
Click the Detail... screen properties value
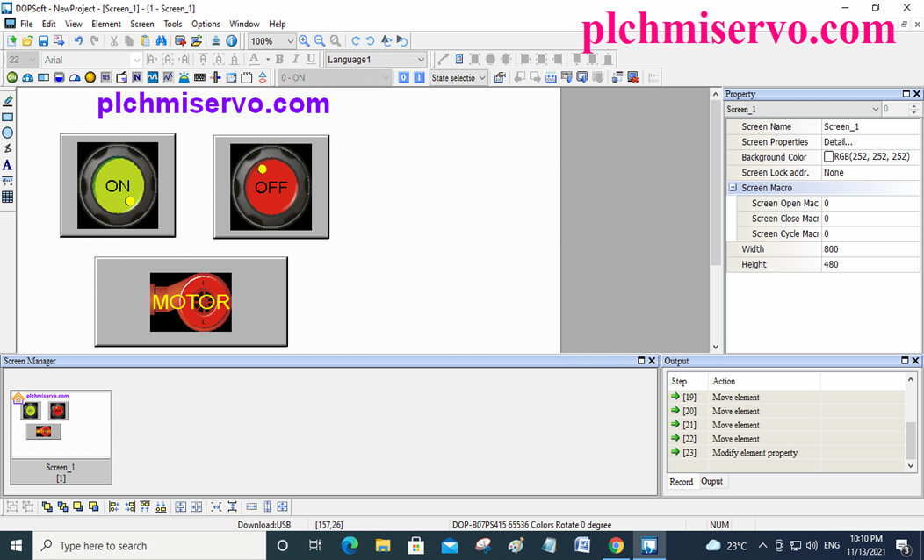[x=870, y=142]
